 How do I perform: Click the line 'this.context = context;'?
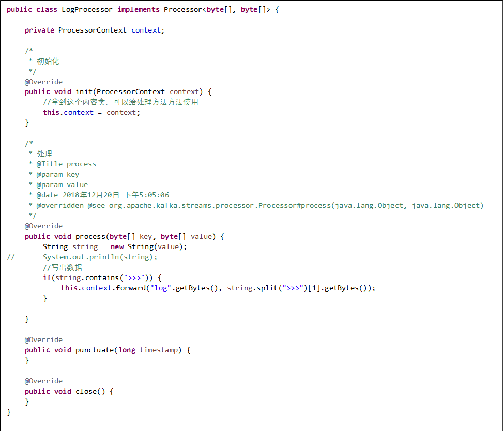(91, 113)
